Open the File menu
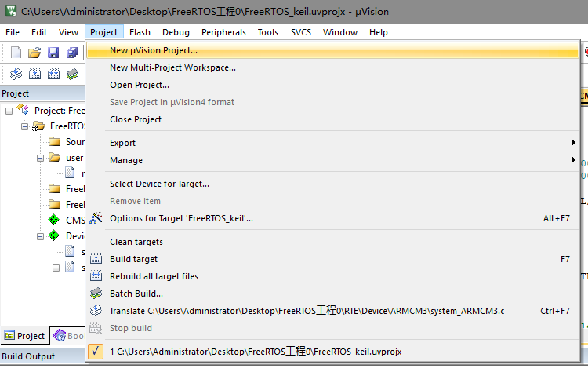Screen dimensions: 588x383 (x=13, y=32)
